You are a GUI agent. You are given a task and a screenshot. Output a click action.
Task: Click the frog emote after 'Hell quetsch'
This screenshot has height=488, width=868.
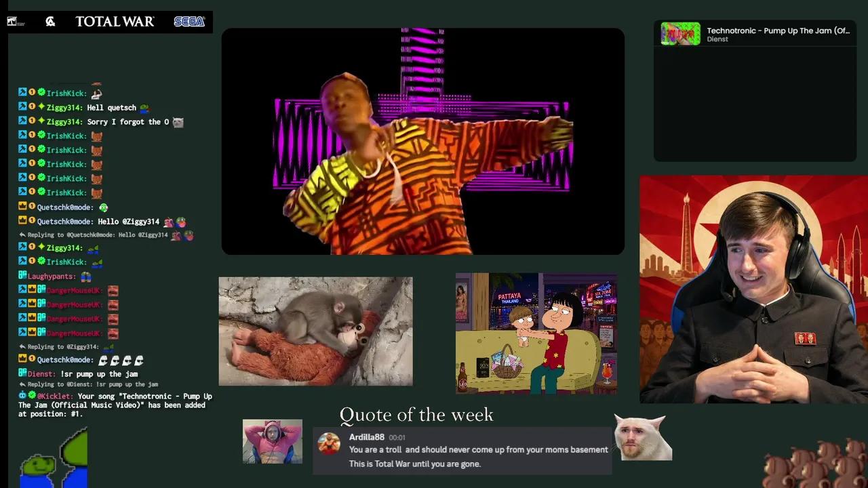click(x=144, y=108)
